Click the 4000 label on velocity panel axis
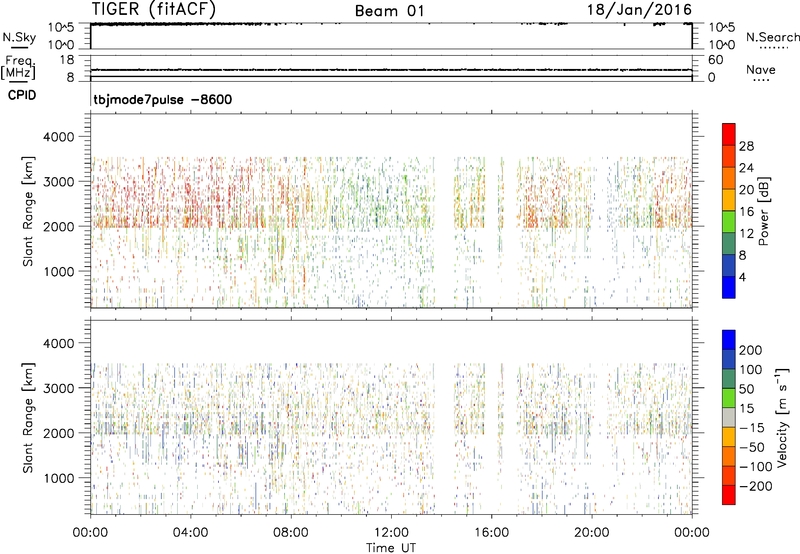Screen dimensions: 800x554 click(58, 343)
